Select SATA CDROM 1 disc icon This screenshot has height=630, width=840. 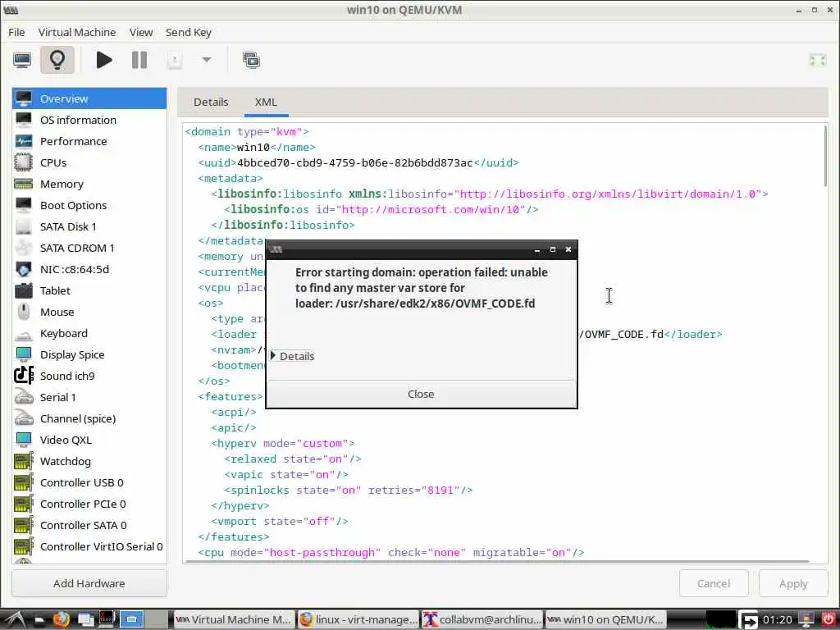click(23, 248)
